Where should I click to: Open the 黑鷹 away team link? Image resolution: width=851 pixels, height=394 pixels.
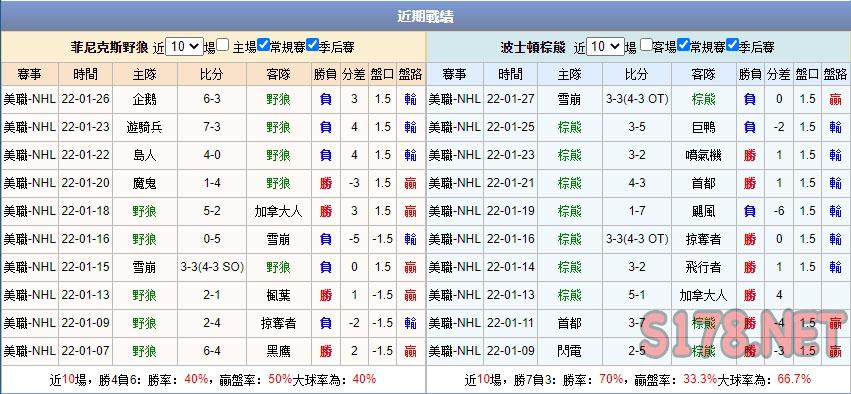(278, 351)
